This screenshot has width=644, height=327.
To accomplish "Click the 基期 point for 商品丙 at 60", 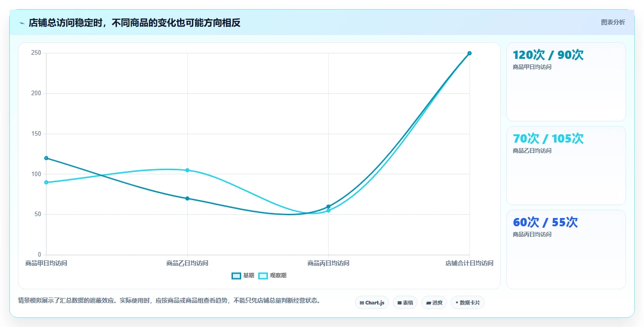I will pyautogui.click(x=328, y=207).
